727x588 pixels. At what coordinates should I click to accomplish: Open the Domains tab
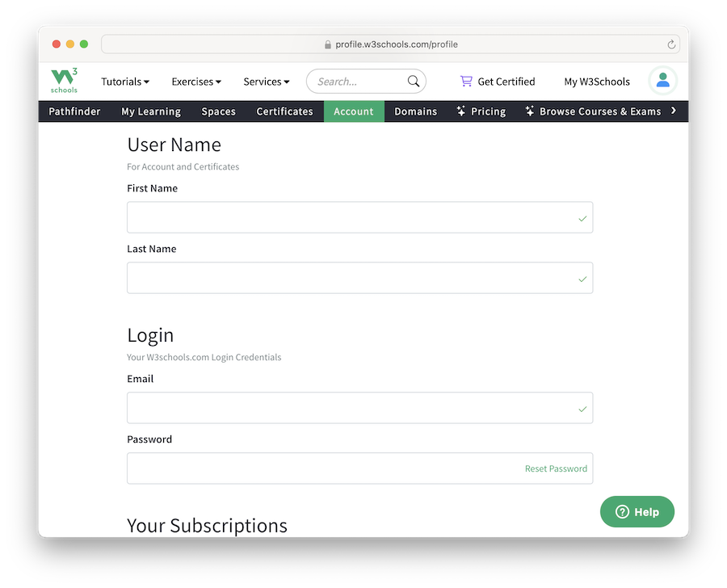(x=415, y=111)
